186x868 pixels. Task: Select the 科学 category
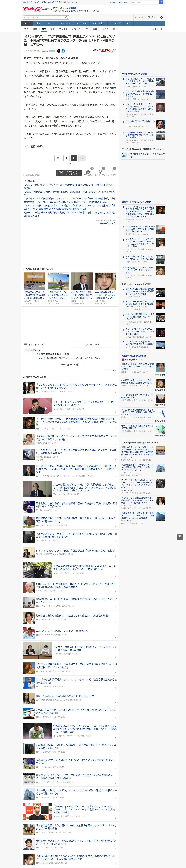coord(95,29)
